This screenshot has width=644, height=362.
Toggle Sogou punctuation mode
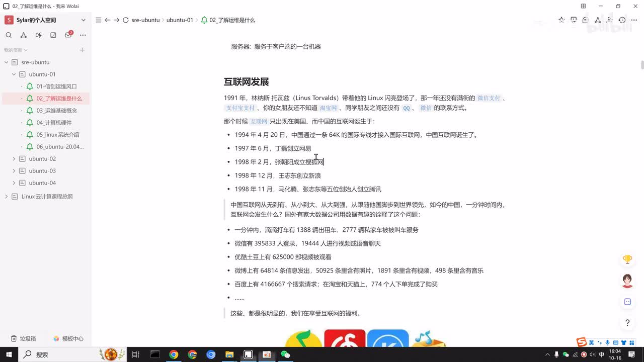(x=600, y=343)
